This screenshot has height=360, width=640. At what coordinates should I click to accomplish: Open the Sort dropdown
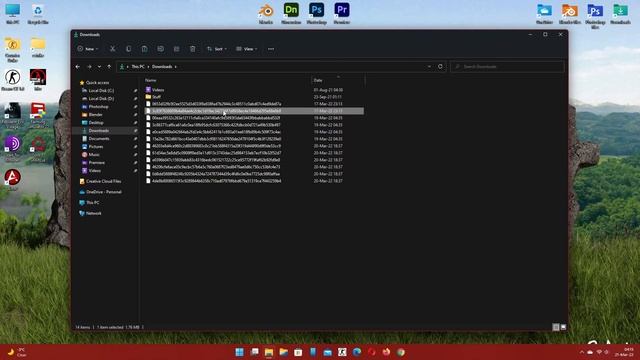[216, 49]
